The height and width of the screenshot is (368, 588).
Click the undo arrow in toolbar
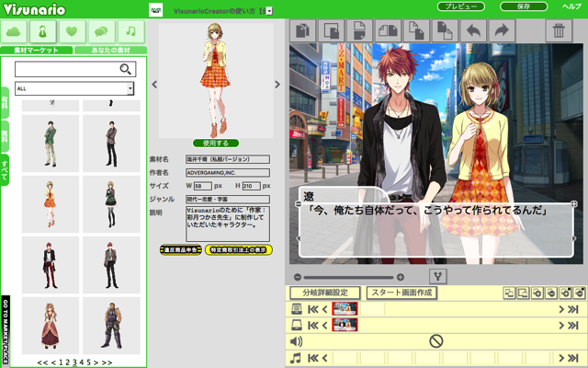476,31
